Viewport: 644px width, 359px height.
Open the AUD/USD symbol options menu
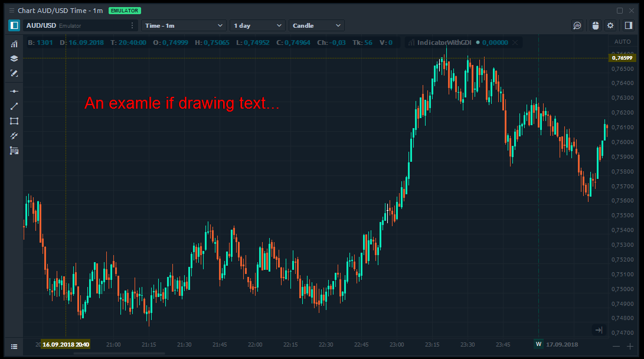coord(132,25)
